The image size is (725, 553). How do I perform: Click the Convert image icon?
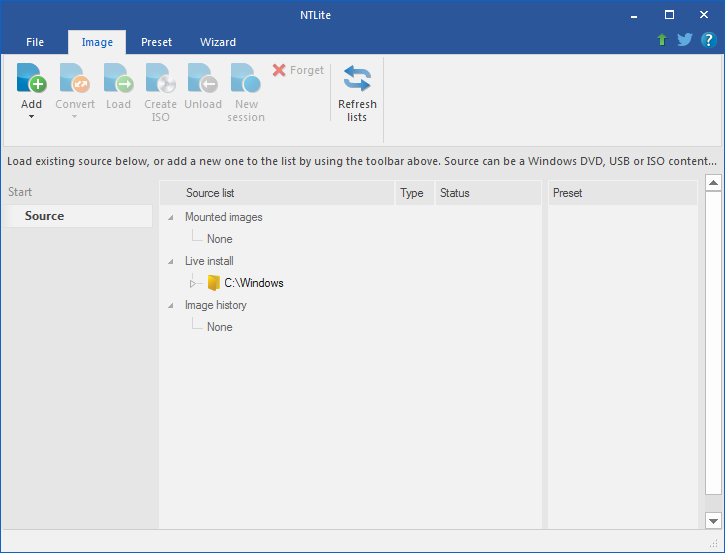point(74,78)
